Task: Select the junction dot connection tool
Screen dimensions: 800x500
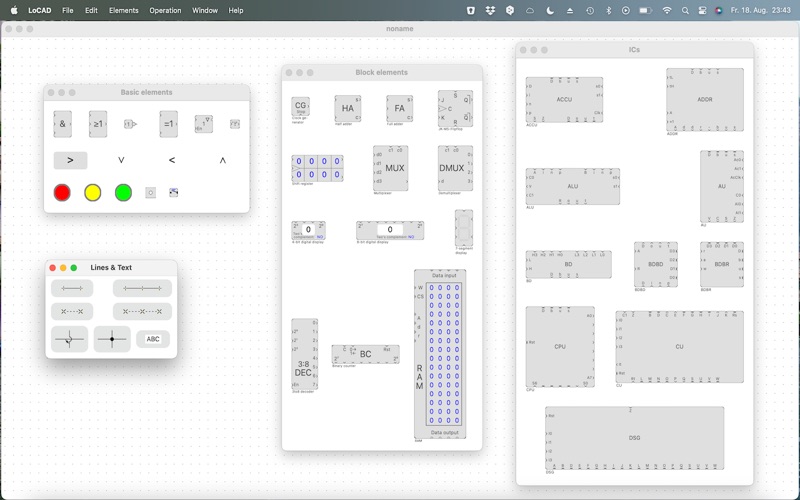Action: click(x=112, y=339)
